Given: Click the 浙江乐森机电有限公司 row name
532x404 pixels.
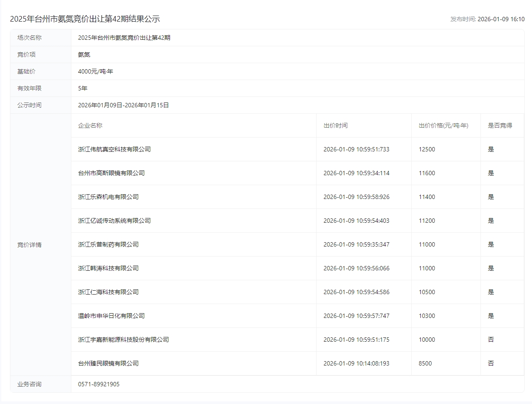Looking at the screenshot, I should point(108,197).
